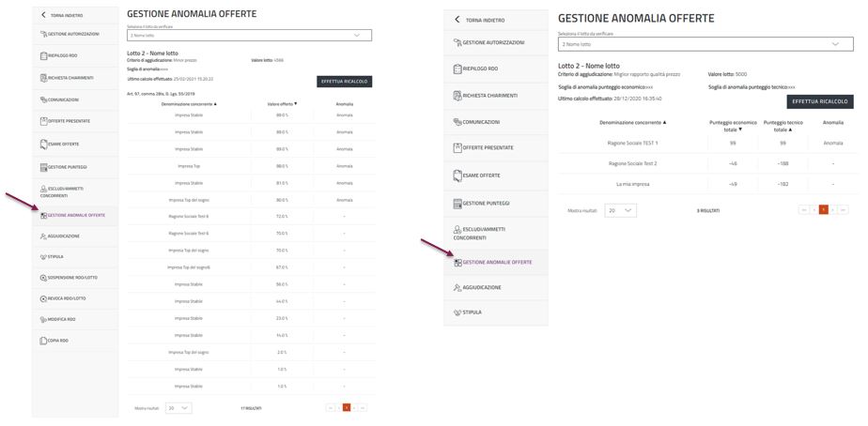Click the Comunicazioni icon in left screenshot
Viewport: 868px width, 426px height.
click(43, 99)
